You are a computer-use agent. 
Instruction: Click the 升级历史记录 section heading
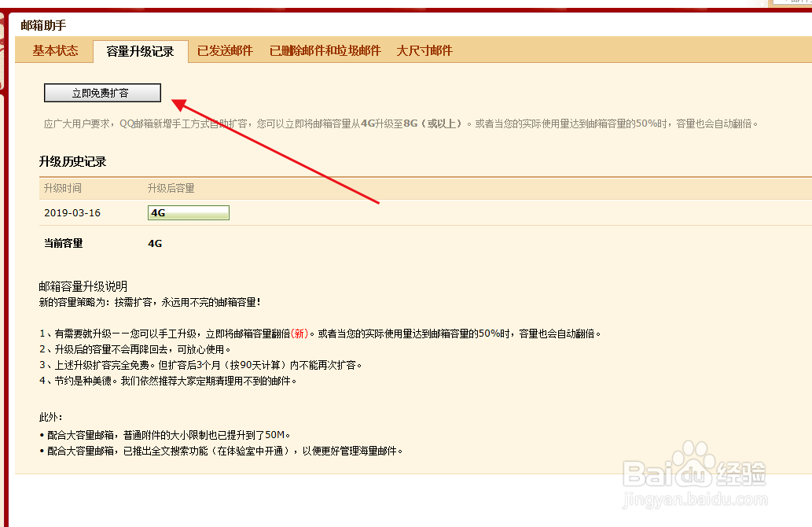click(x=74, y=162)
